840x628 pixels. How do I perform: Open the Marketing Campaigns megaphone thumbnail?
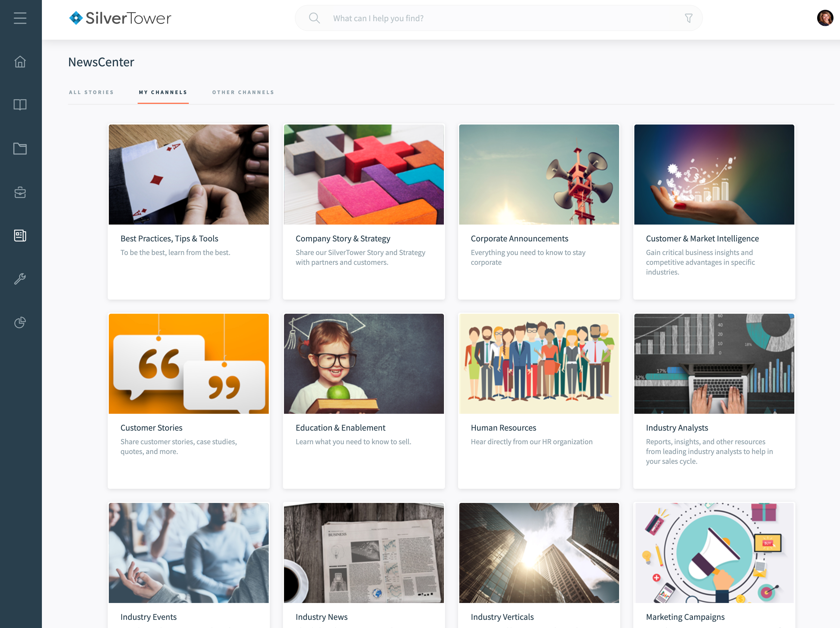714,553
